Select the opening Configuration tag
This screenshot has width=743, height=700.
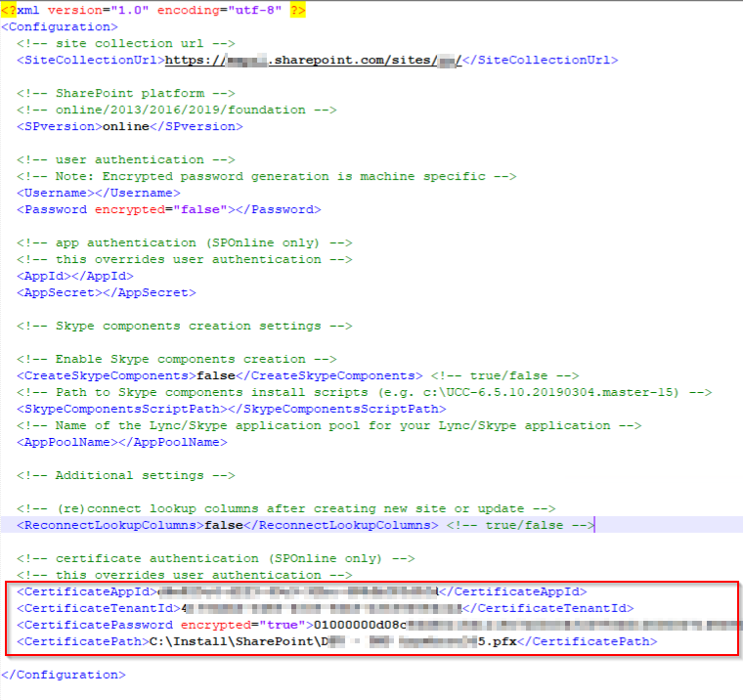(x=59, y=26)
